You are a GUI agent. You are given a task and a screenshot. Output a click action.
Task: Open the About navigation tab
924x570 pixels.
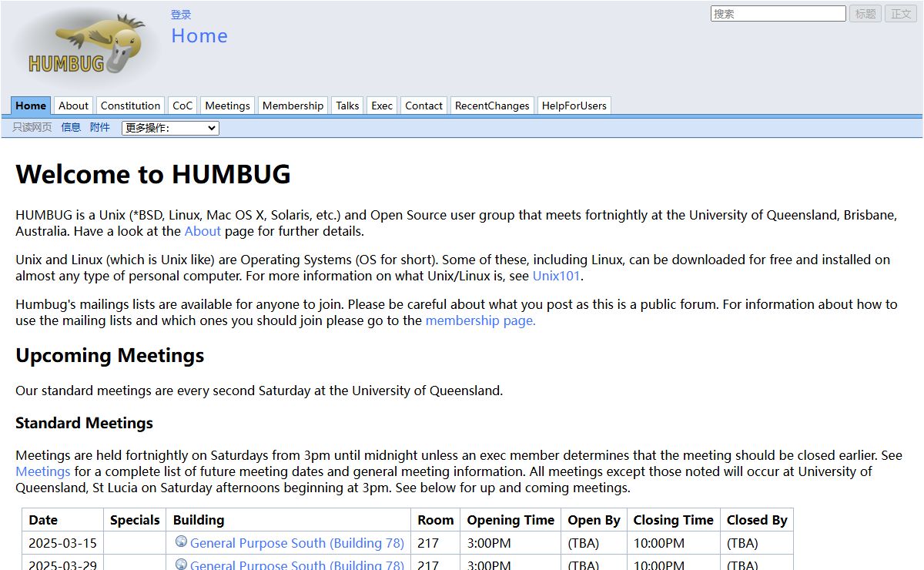[x=73, y=106]
